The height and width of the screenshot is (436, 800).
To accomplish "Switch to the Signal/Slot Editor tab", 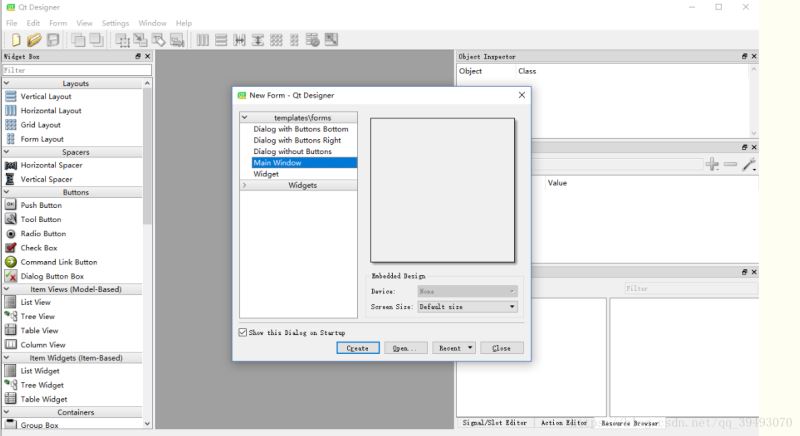I will click(x=494, y=423).
